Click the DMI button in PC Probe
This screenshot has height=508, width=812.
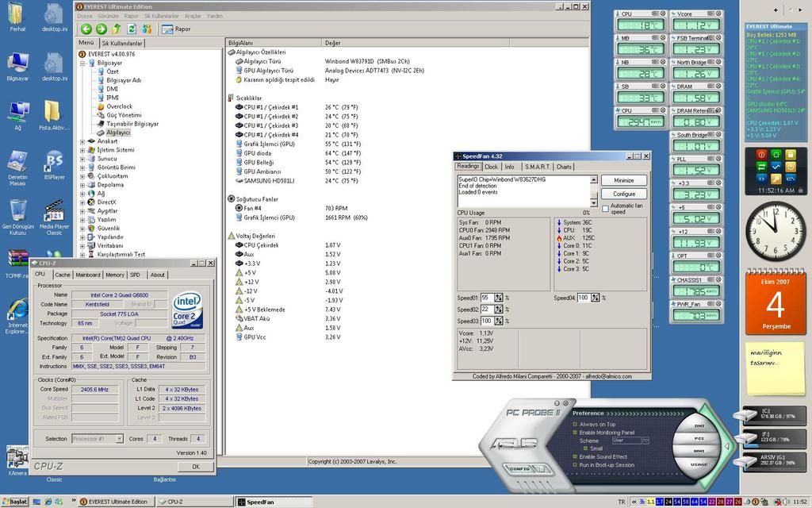[699, 425]
